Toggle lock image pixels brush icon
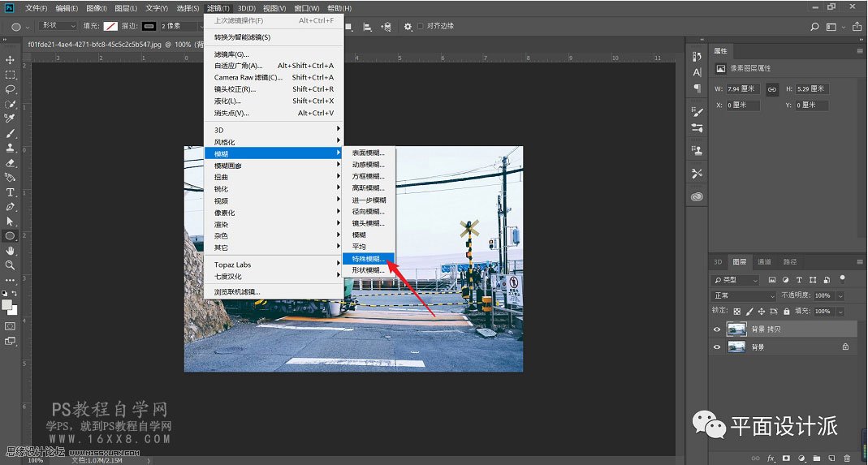The height and width of the screenshot is (465, 868). [749, 312]
